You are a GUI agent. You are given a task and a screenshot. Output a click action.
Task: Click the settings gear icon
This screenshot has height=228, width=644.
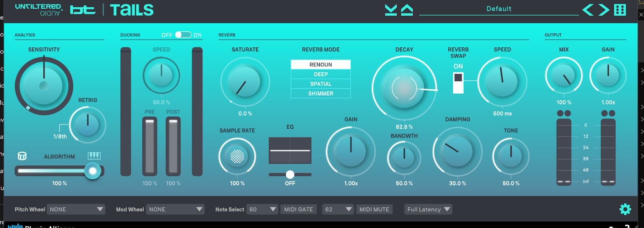coord(625,209)
